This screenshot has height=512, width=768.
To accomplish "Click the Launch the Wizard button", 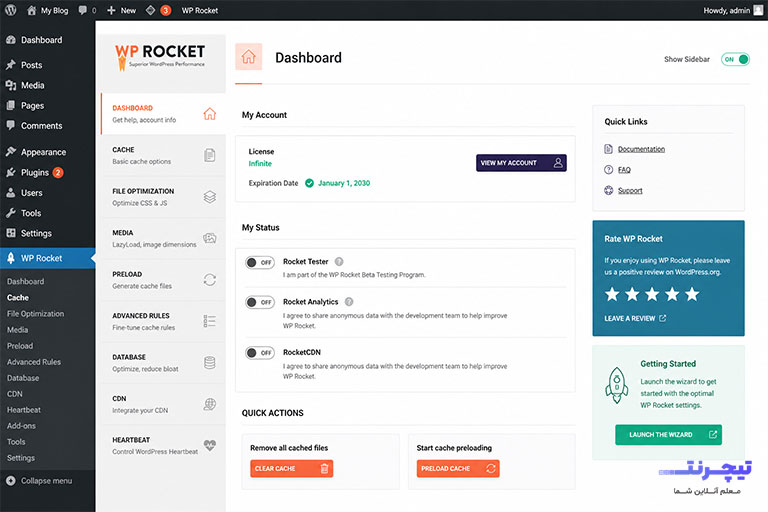I will (x=669, y=435).
